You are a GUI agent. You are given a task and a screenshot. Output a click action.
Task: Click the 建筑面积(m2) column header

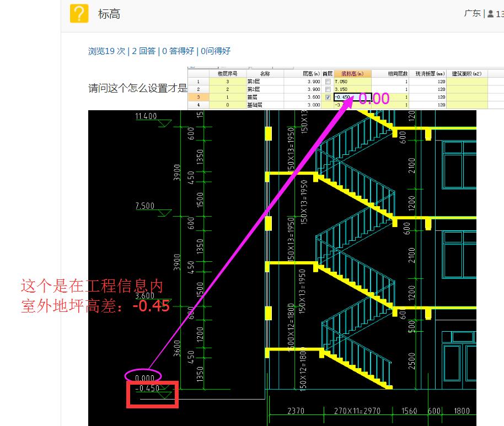pos(467,73)
